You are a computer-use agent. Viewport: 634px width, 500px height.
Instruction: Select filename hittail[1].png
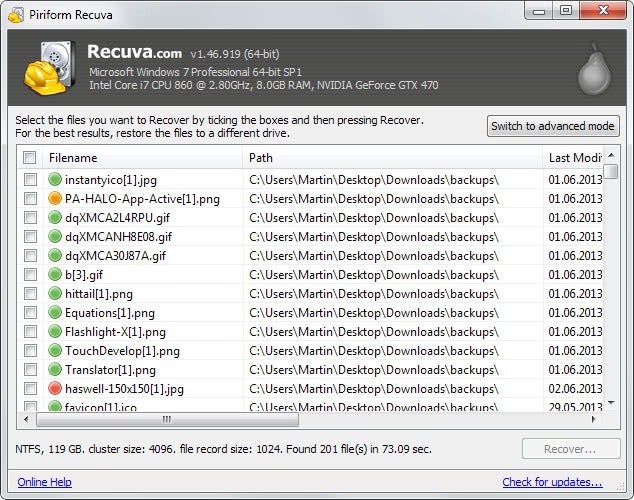[99, 293]
